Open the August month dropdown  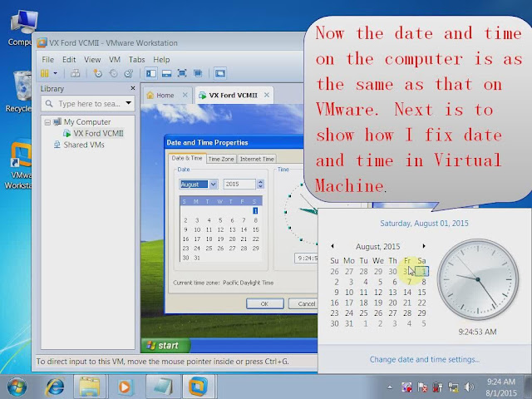pyautogui.click(x=213, y=185)
